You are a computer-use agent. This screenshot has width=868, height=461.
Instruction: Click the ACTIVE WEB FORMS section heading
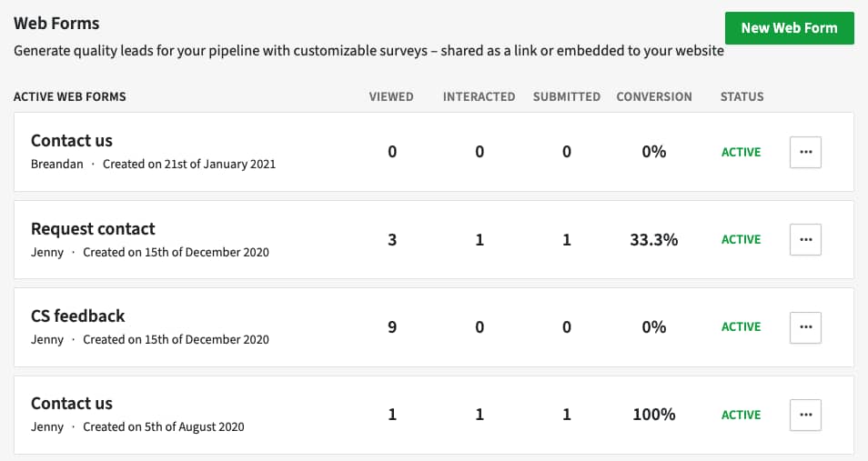[x=70, y=97]
